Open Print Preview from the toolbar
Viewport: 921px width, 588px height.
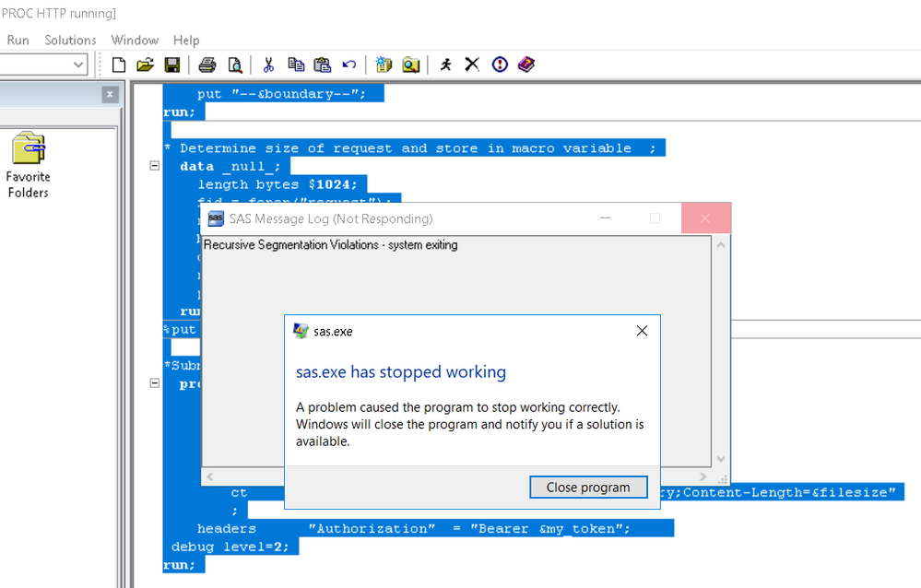[x=235, y=65]
